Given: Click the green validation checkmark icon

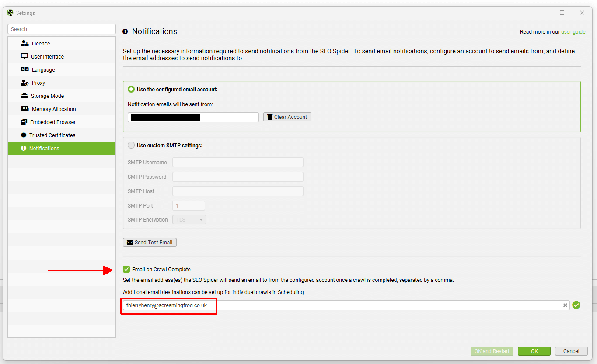Looking at the screenshot, I should coord(576,305).
